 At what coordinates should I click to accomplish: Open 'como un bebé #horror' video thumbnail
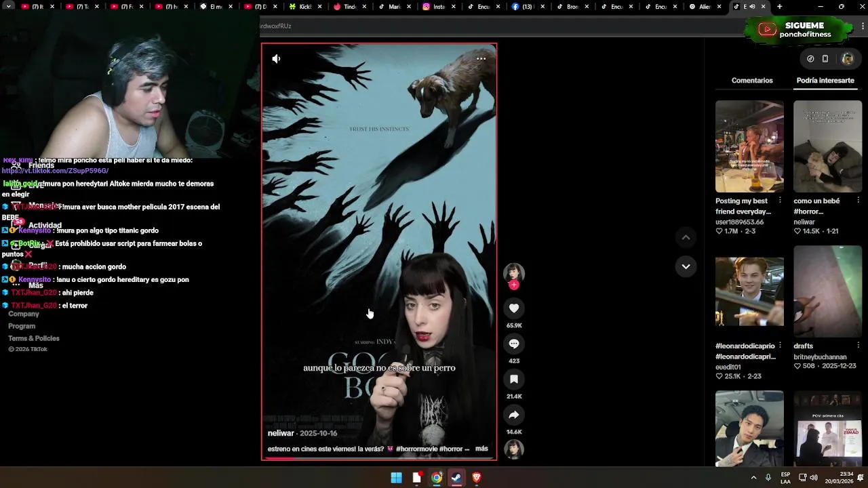828,146
